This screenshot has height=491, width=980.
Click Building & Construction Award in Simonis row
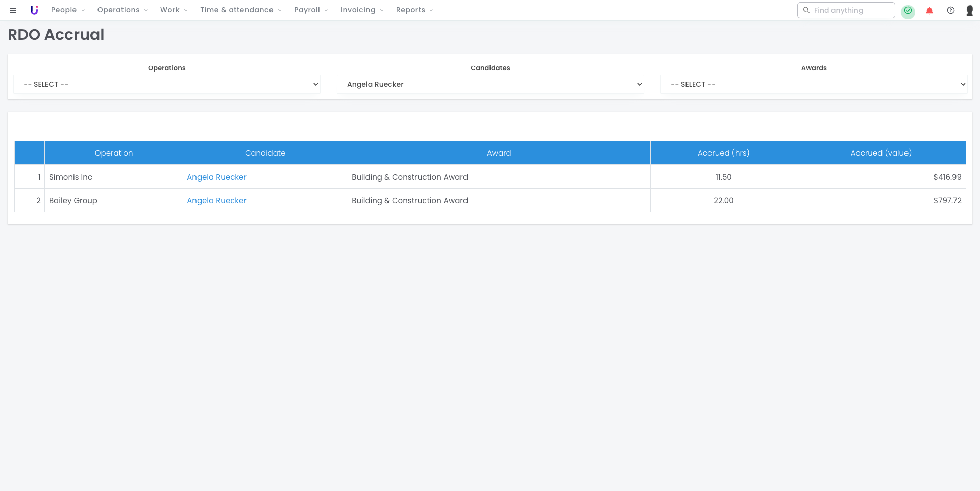pyautogui.click(x=410, y=177)
